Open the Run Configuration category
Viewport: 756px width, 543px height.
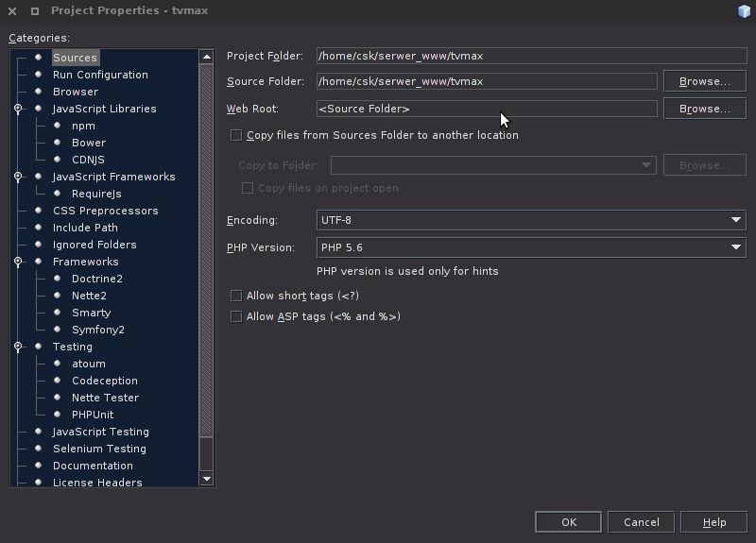tap(100, 75)
